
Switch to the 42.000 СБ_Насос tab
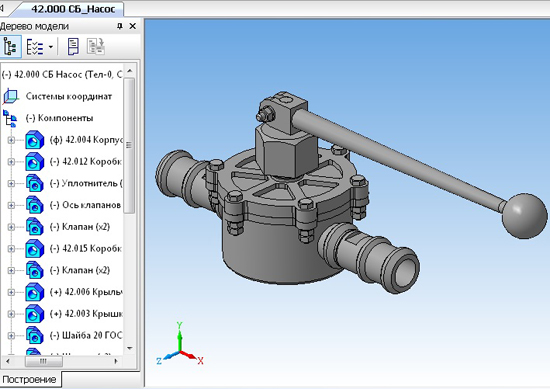73,9
